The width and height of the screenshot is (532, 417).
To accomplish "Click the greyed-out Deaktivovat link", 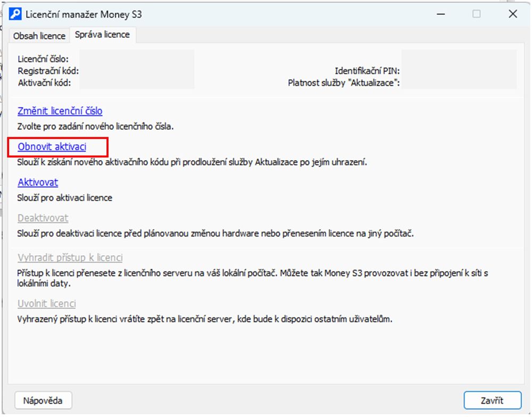I will (43, 218).
